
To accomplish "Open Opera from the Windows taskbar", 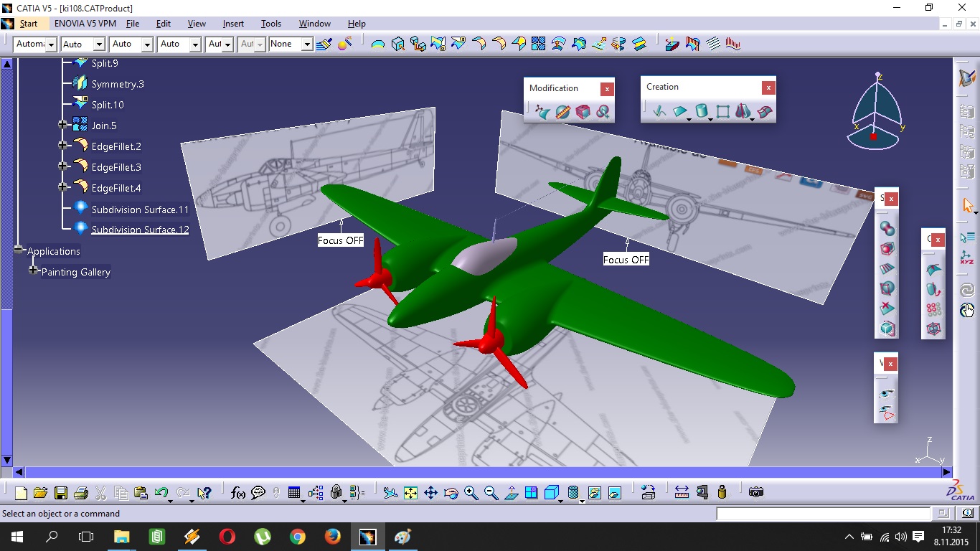I will [227, 537].
